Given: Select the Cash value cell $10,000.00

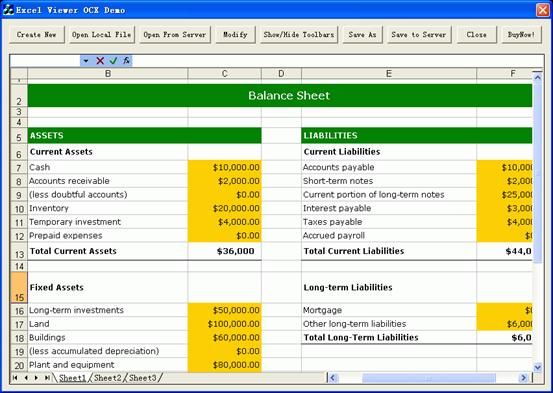Looking at the screenshot, I should [x=225, y=167].
